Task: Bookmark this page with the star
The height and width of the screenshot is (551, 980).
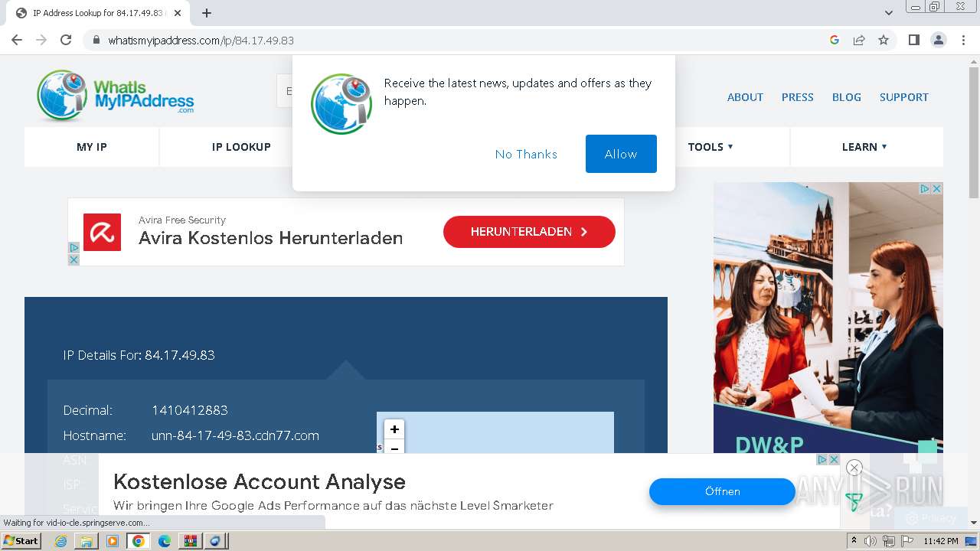Action: click(884, 40)
